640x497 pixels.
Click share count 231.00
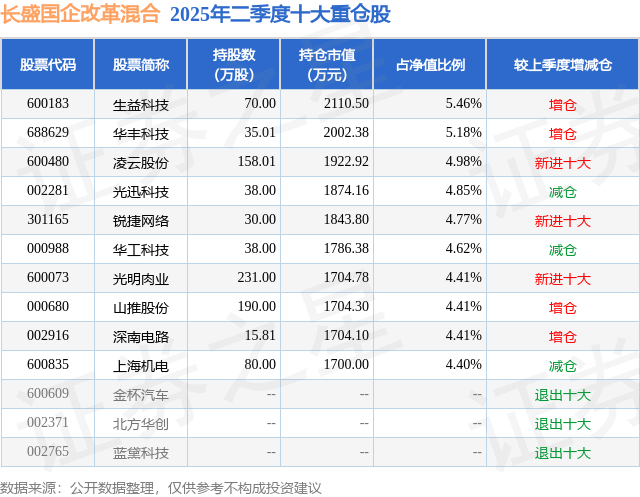[257, 277]
